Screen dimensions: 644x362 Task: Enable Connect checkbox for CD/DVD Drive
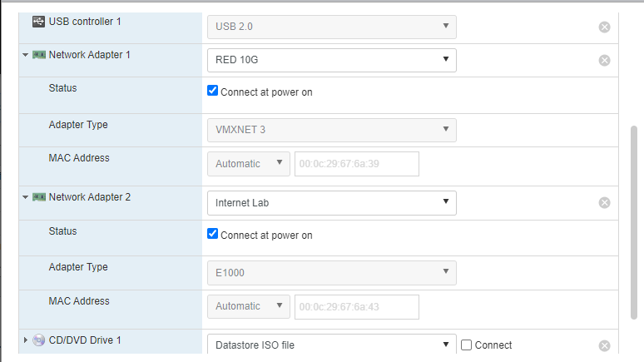click(x=467, y=345)
